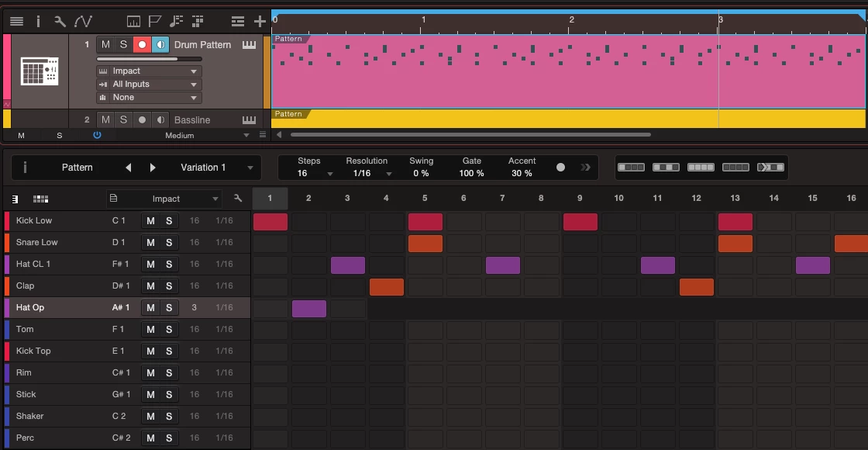Screen dimensions: 868x450
Task: Switch to the pad grid view icon
Action: pyautogui.click(x=40, y=199)
